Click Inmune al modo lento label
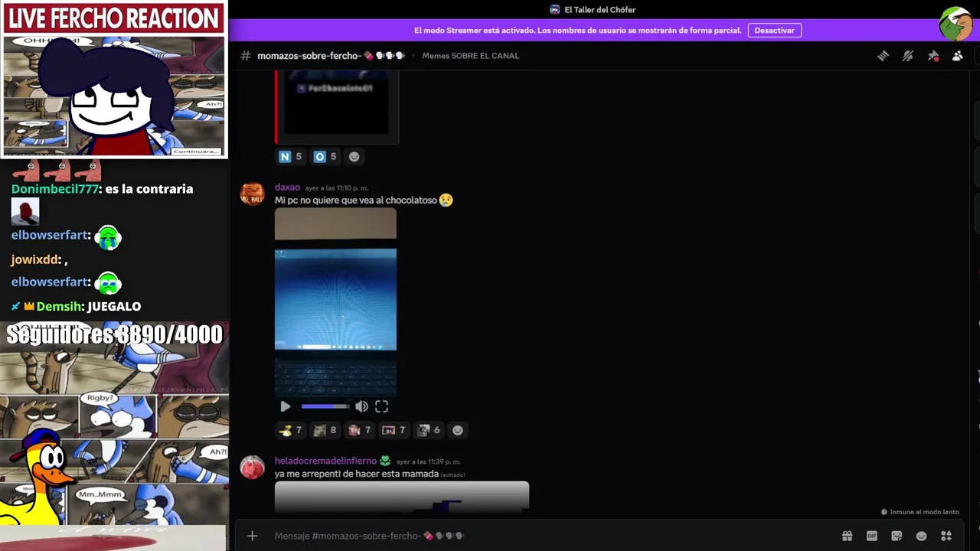 coord(920,512)
